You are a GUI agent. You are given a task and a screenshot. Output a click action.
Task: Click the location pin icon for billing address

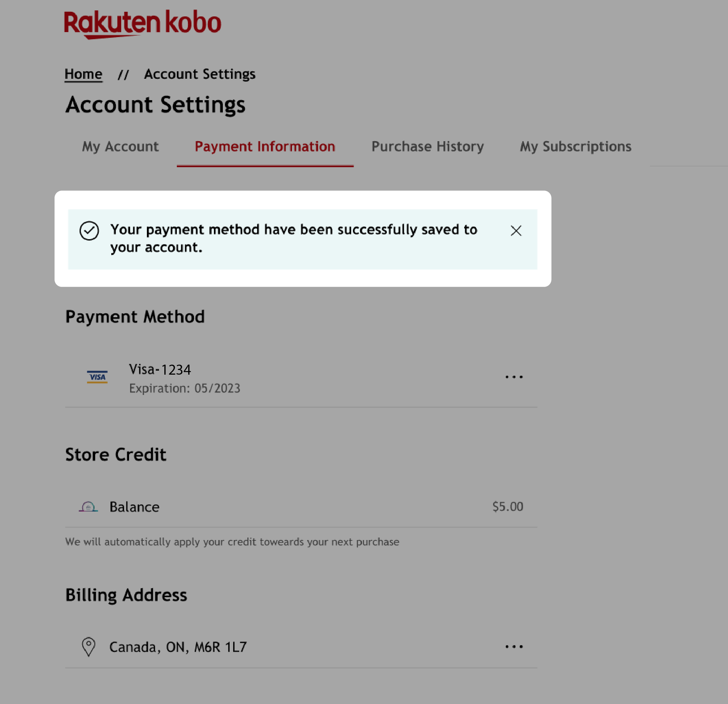tap(88, 646)
